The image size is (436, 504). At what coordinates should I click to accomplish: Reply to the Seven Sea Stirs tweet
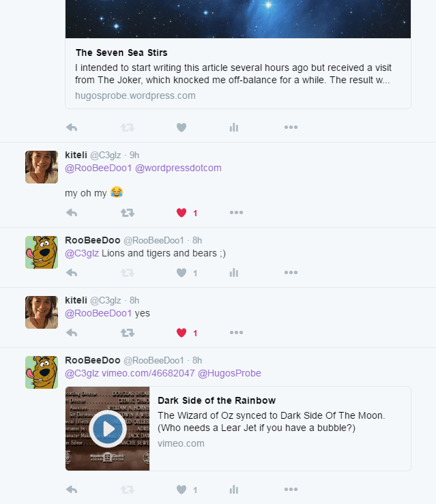(x=72, y=128)
